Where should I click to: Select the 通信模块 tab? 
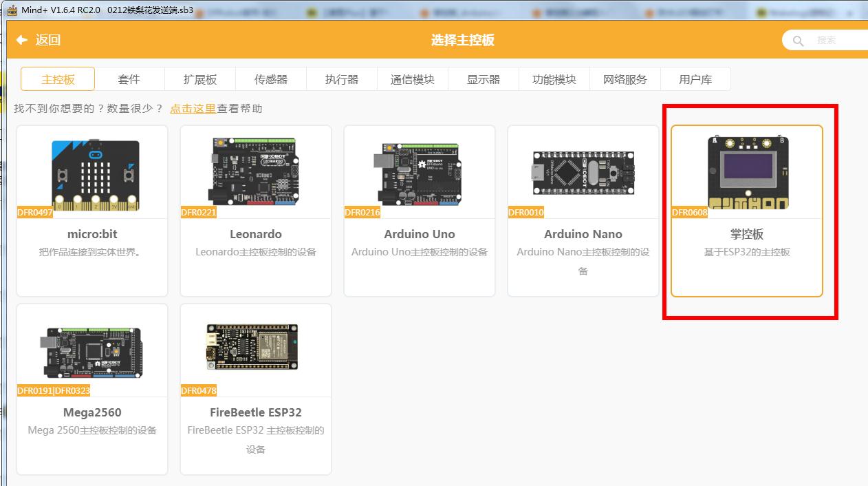point(413,79)
